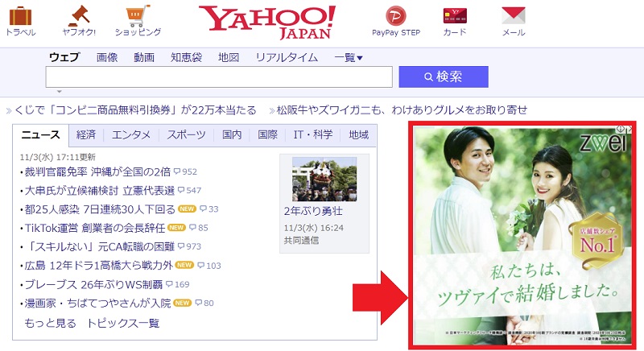This screenshot has width=644, height=351.
Task: Open headline 裁判官罷免率 沖縄が全国の2倍
Action: (x=97, y=171)
